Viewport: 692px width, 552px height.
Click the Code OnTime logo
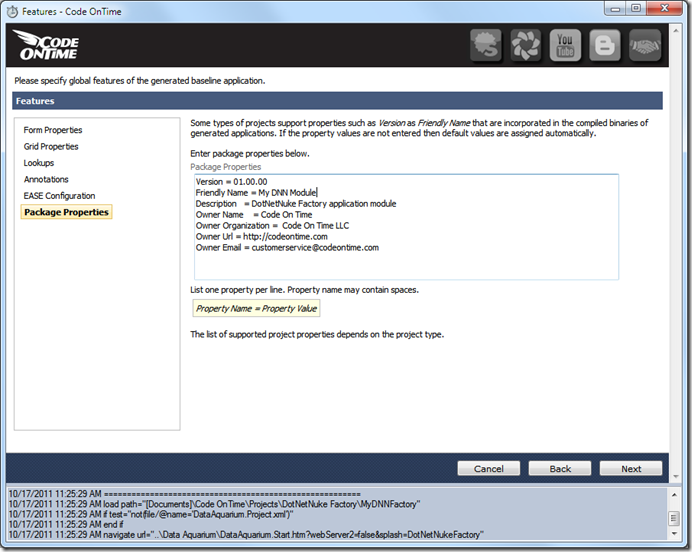click(x=46, y=45)
